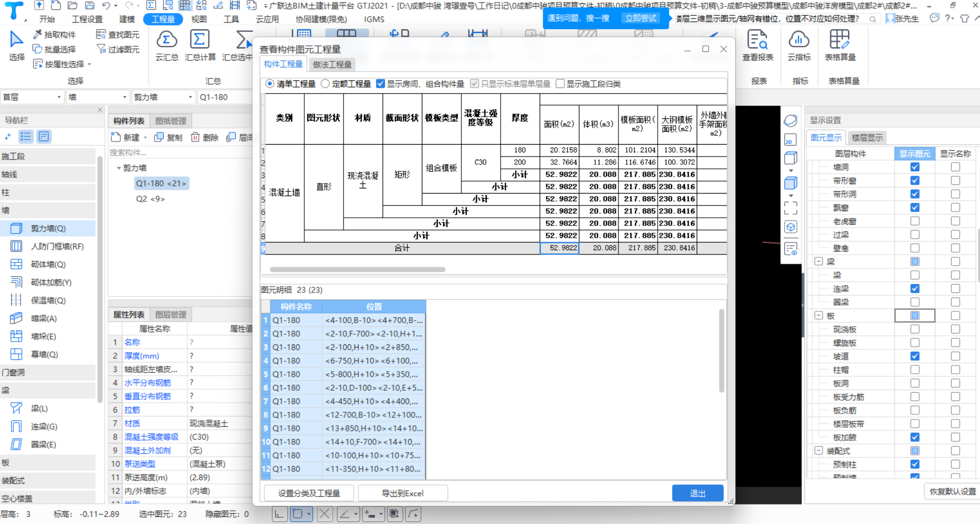The height and width of the screenshot is (524, 980).
Task: Select 暗梁(A) in navigation bar
Action: [48, 319]
